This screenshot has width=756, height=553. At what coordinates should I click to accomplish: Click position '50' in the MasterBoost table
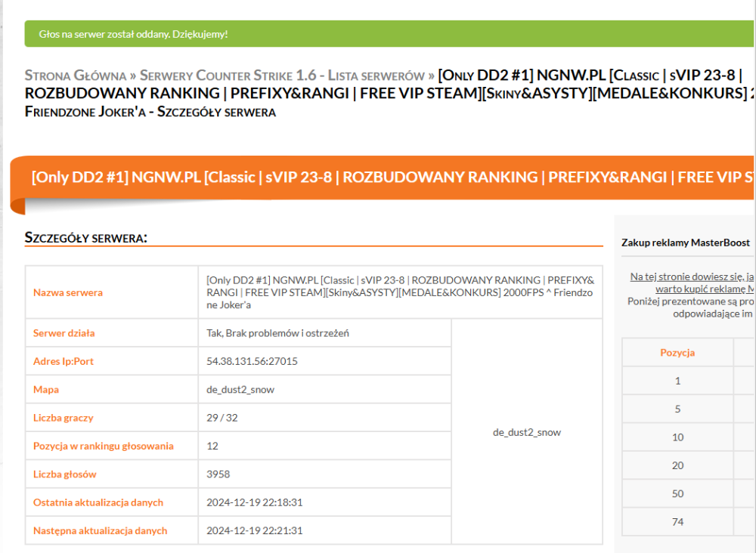point(677,494)
